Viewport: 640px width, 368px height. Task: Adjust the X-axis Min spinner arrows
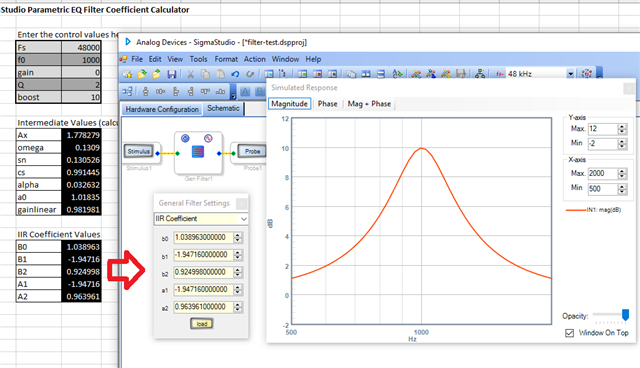tap(622, 188)
